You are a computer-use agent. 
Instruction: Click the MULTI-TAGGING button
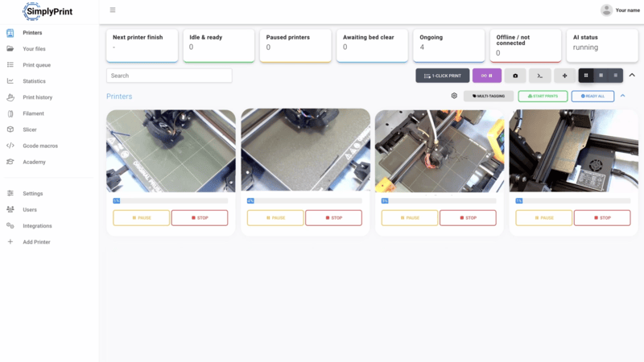coord(489,96)
